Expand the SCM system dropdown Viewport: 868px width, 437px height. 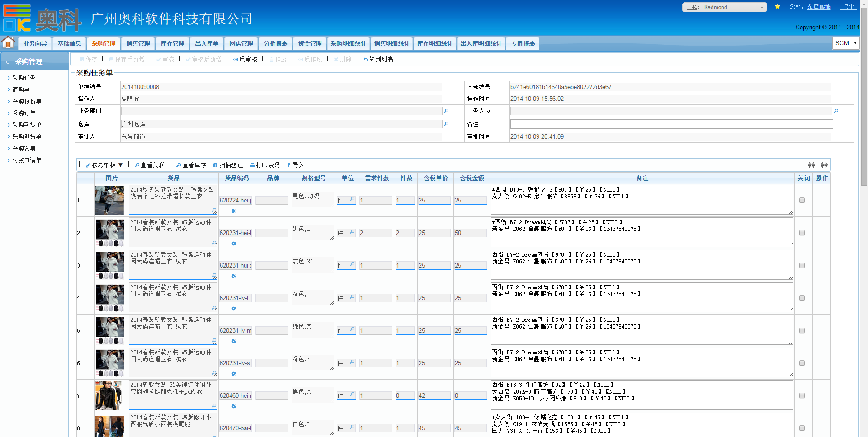click(x=845, y=43)
